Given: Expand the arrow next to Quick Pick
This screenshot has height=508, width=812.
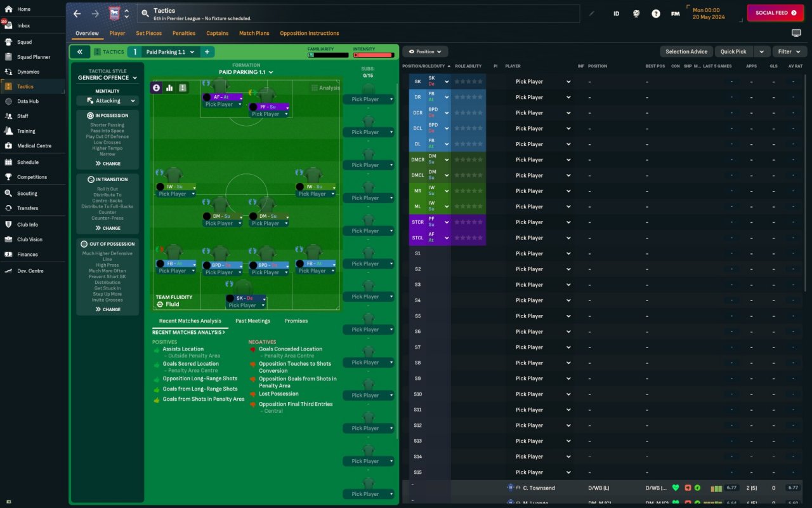Looking at the screenshot, I should click(762, 51).
